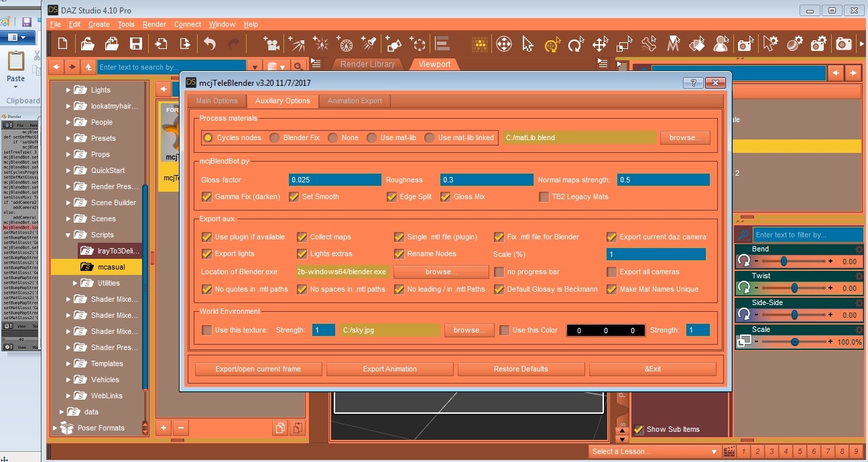Select the Blender Fix radio button

point(274,137)
